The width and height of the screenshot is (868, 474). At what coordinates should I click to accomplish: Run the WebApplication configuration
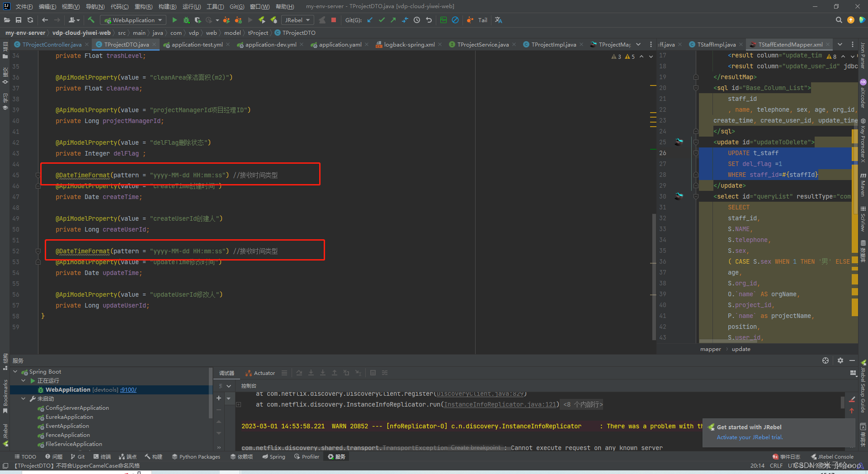pos(175,20)
